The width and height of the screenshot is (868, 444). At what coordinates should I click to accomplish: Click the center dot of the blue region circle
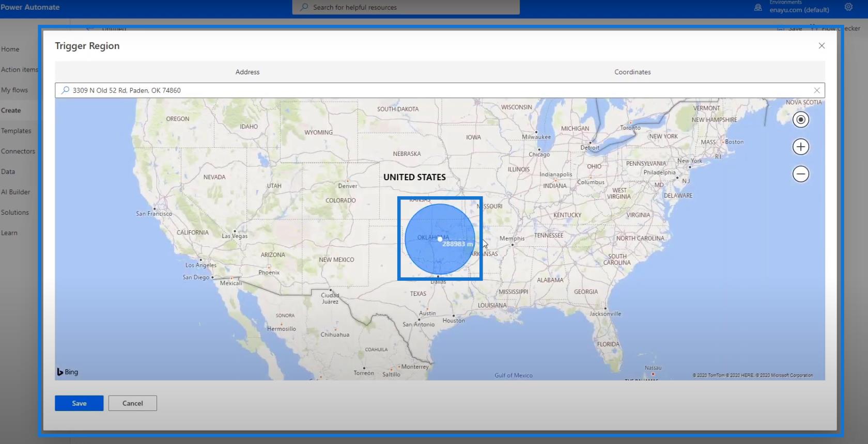coord(440,239)
